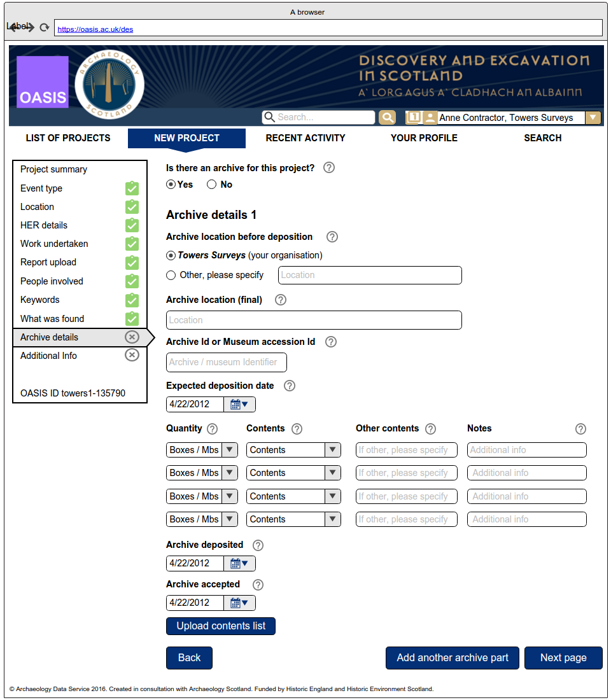Open Archive deposited calendar picker
The height and width of the screenshot is (700, 611).
(x=239, y=563)
